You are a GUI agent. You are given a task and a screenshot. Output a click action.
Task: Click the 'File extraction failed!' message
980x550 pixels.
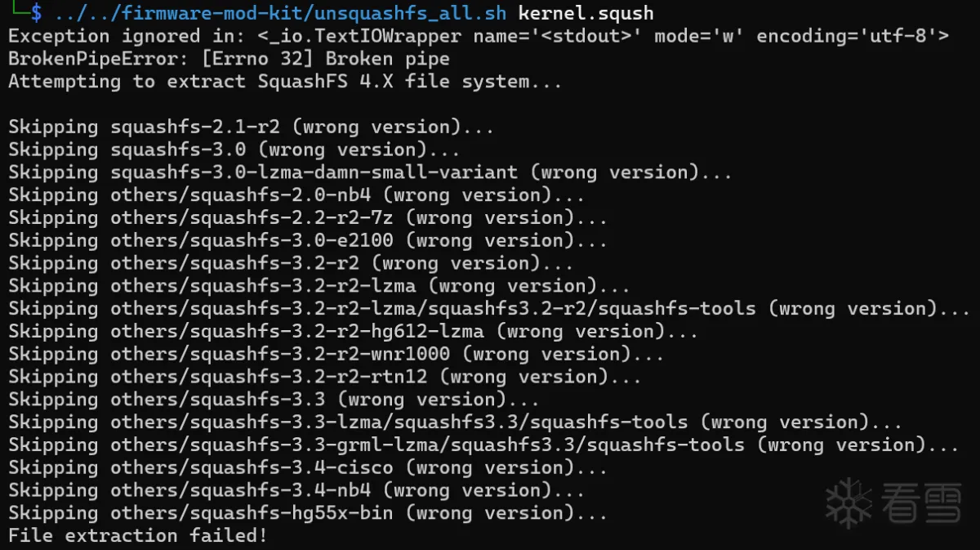tap(138, 536)
